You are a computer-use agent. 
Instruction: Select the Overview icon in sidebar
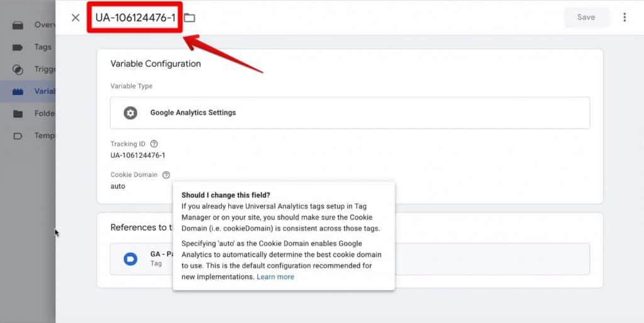18,25
